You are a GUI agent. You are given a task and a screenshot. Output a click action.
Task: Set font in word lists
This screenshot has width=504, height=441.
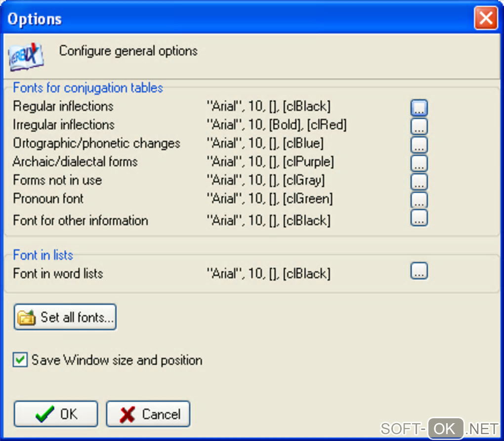pyautogui.click(x=419, y=271)
